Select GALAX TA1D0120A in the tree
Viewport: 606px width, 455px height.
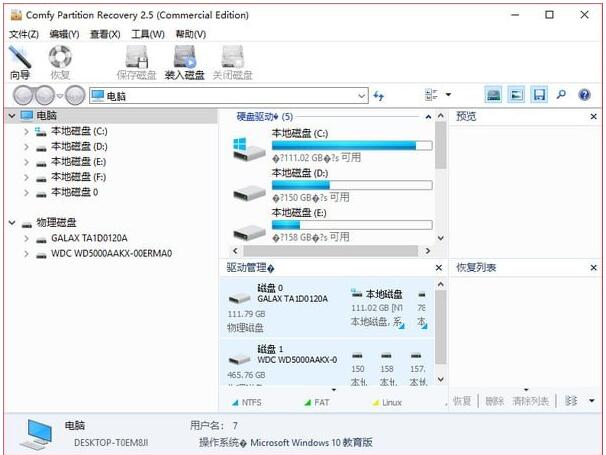pos(89,238)
